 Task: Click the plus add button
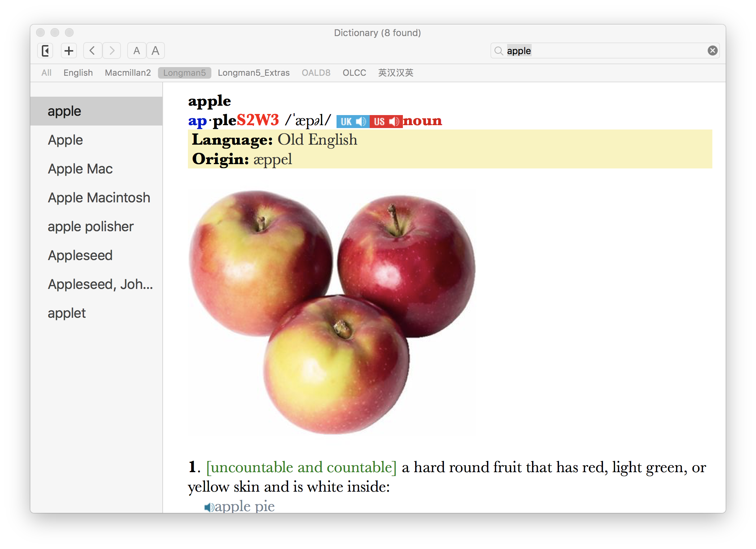tap(69, 51)
